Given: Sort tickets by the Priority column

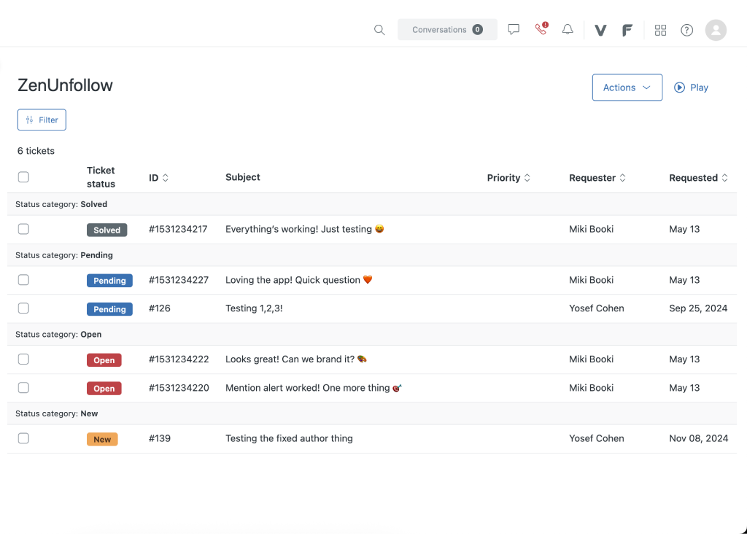Looking at the screenshot, I should pyautogui.click(x=508, y=178).
